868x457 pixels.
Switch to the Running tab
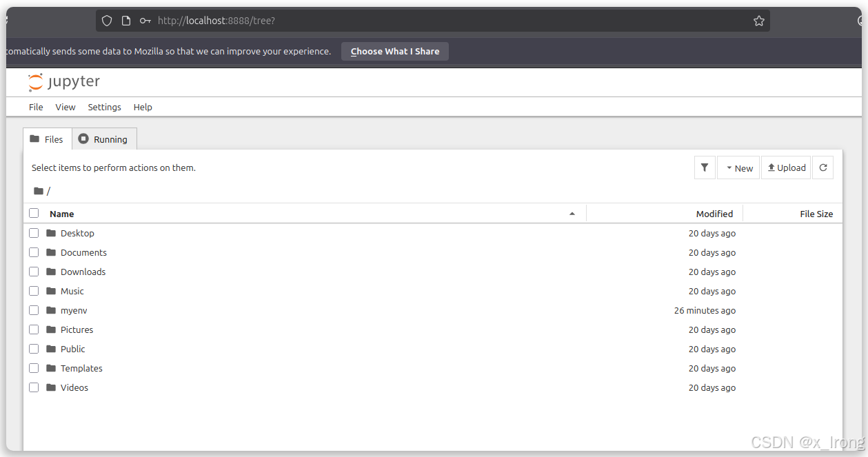click(x=104, y=139)
